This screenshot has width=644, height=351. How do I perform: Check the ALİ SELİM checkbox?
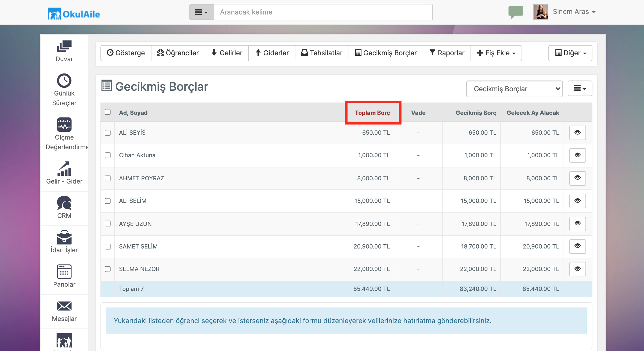pos(108,201)
